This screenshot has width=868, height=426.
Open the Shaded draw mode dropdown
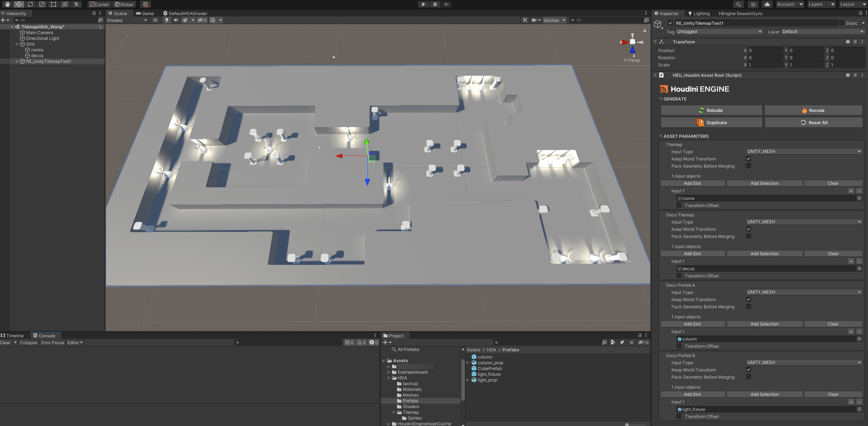pos(126,20)
